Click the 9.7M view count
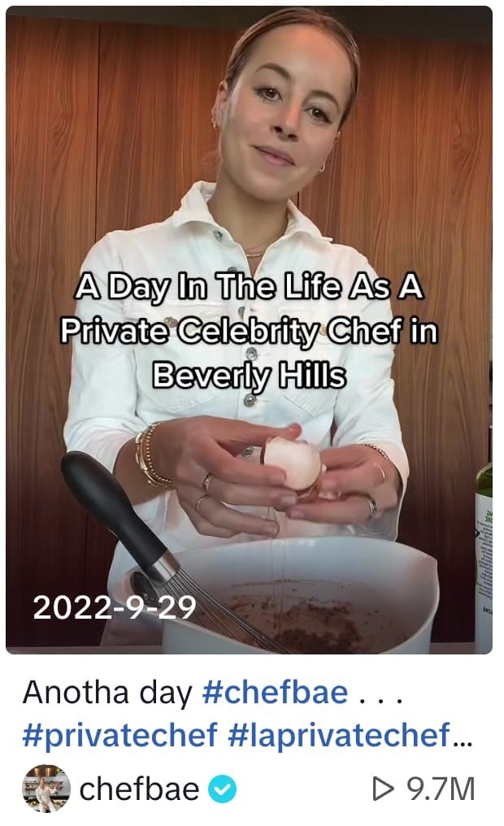This screenshot has height=826, width=504. (x=441, y=789)
